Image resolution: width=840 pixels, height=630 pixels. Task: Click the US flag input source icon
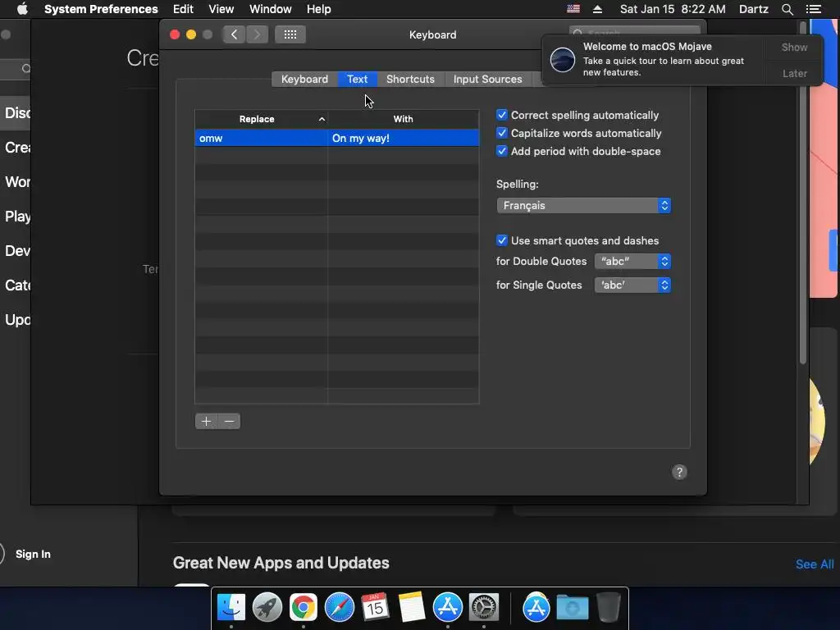point(573,9)
